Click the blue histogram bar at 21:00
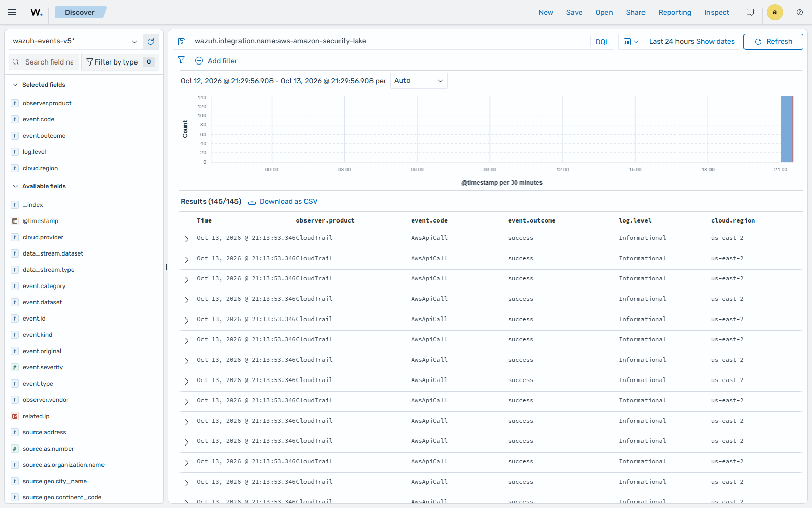The height and width of the screenshot is (508, 812). click(787, 129)
